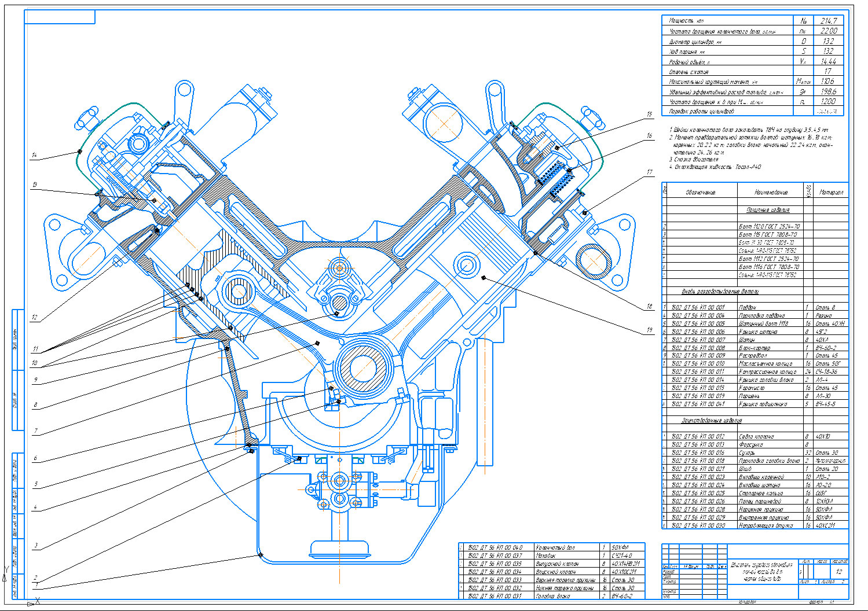Viewport: 868px width, 611px height.
Task: Click the material cell 'ВЧ-45-5'
Action: (x=826, y=404)
